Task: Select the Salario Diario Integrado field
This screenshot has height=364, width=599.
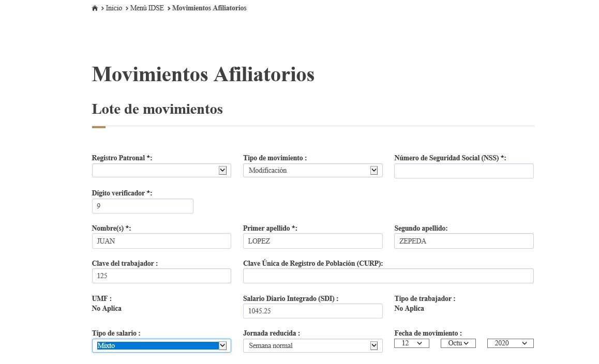Action: (x=312, y=311)
